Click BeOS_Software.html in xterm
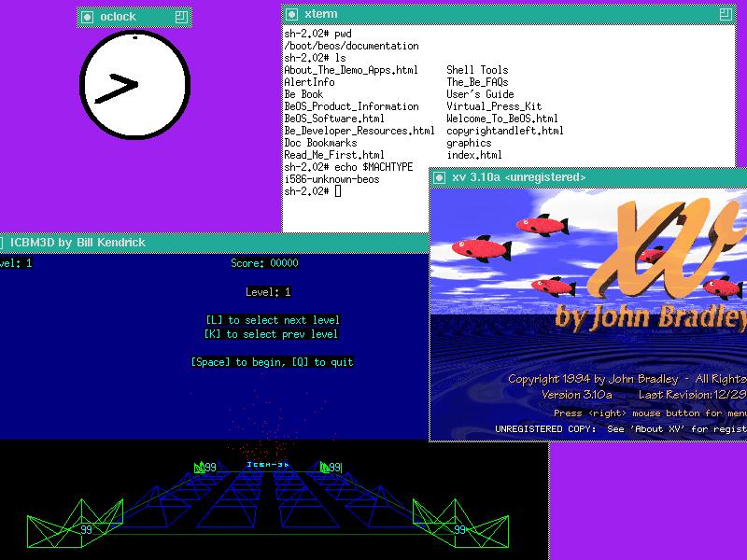Image resolution: width=747 pixels, height=560 pixels. [x=334, y=119]
